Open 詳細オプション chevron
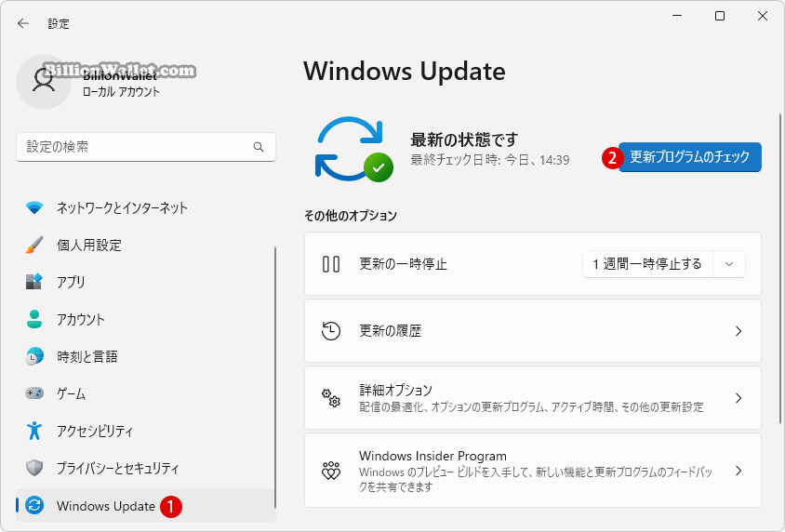Screen dimensions: 785x532 (738, 398)
